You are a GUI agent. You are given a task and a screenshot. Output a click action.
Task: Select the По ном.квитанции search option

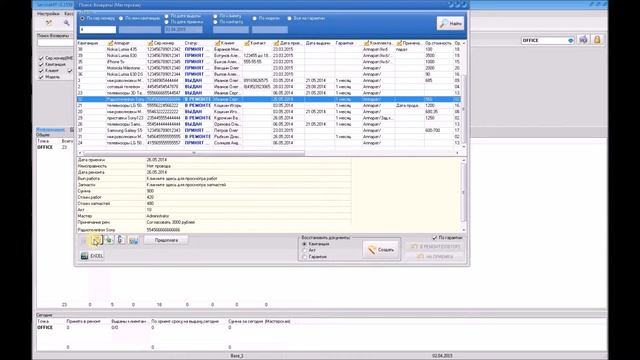pyautogui.click(x=121, y=18)
